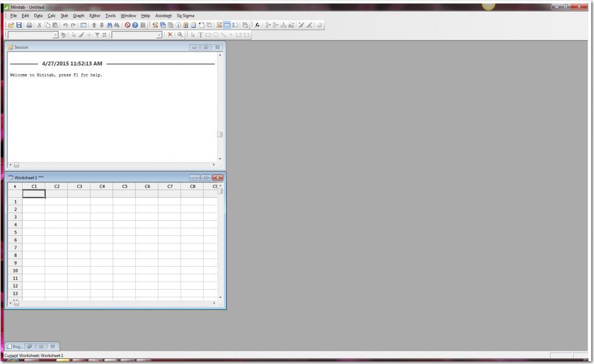
Task: Assign formula with the fx icon
Action: tap(257, 25)
